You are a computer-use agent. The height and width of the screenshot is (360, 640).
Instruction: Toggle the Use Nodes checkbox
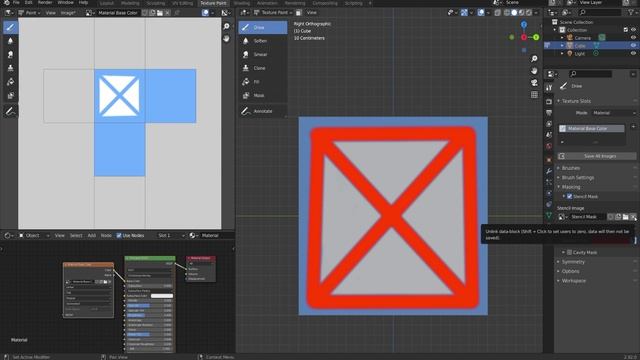tap(119, 236)
